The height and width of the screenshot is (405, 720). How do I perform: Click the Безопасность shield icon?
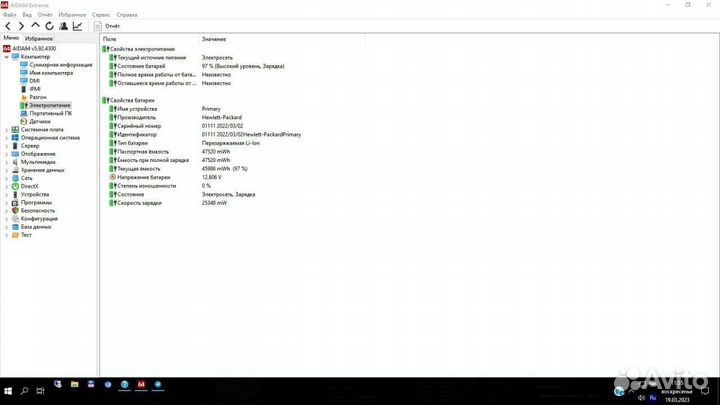click(15, 210)
